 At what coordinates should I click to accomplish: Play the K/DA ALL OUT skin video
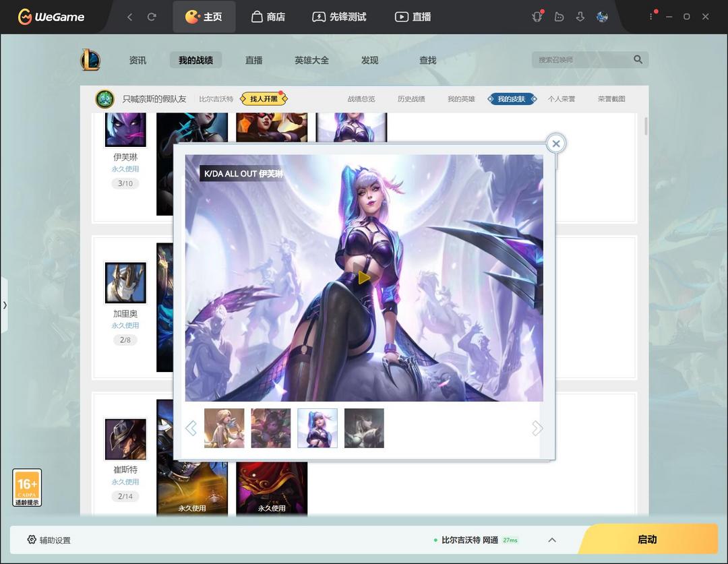pyautogui.click(x=363, y=278)
